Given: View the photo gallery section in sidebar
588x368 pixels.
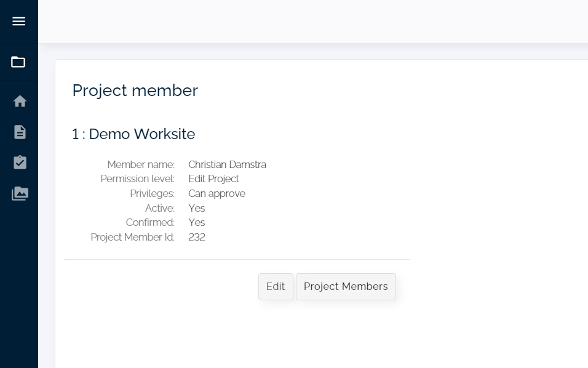Looking at the screenshot, I should click(x=19, y=193).
